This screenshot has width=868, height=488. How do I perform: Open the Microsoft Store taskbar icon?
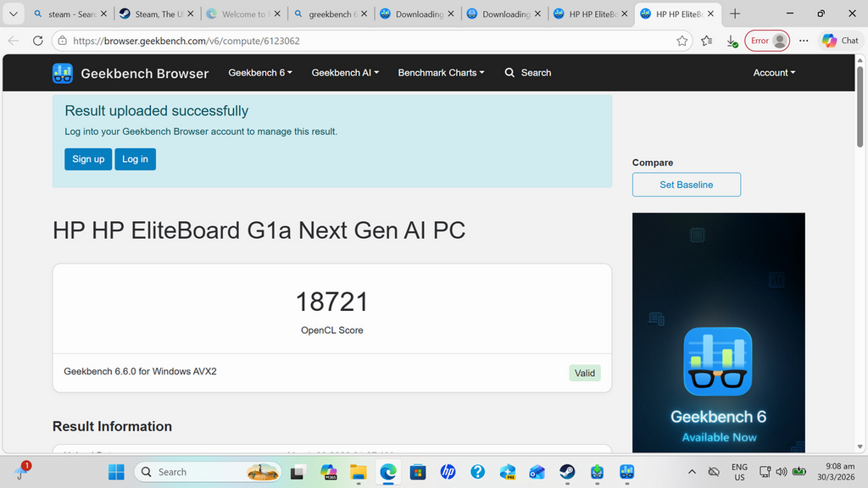[418, 472]
